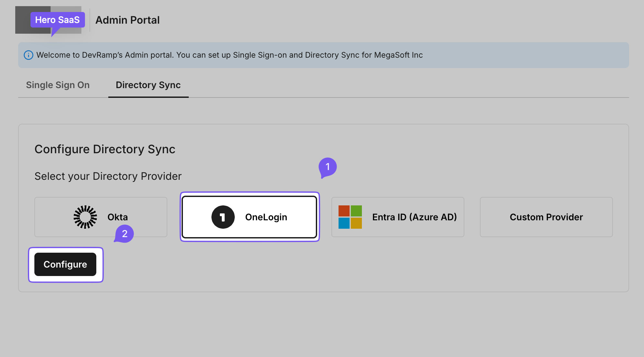Open the Directory Sync tab
Viewport: 644px width, 357px height.
pyautogui.click(x=148, y=85)
